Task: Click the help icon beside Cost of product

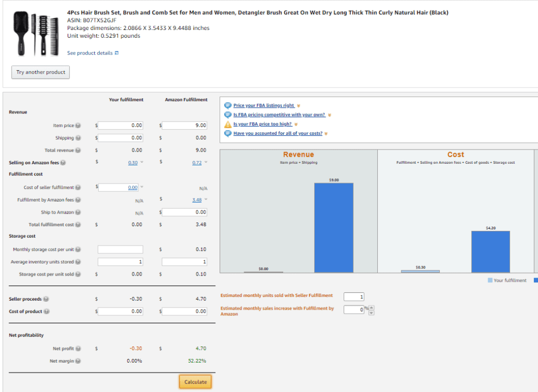Action: tap(46, 311)
